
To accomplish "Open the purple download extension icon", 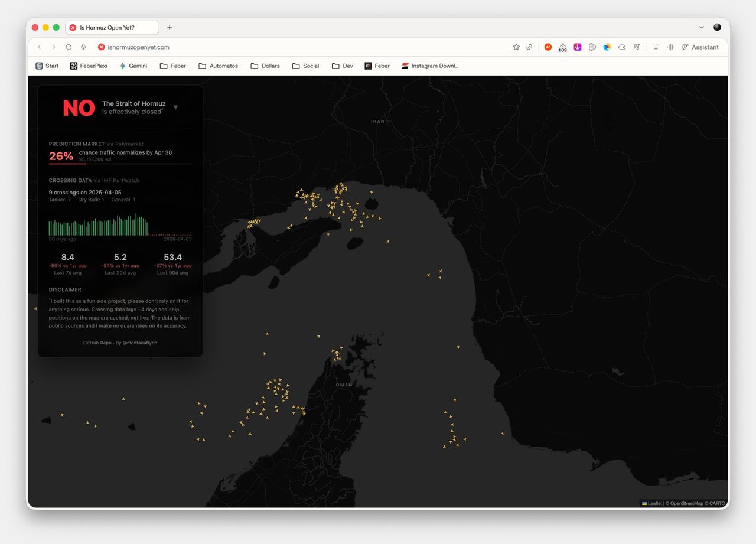I will (x=578, y=47).
